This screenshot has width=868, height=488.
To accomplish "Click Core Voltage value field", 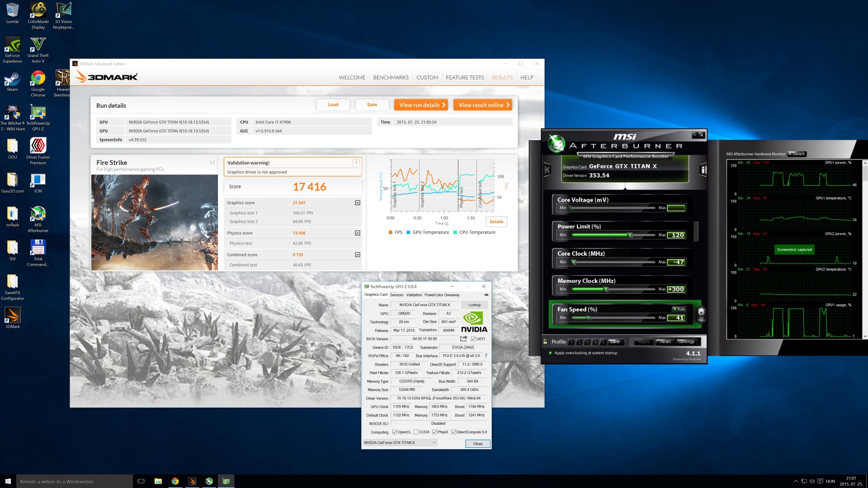I will 676,208.
